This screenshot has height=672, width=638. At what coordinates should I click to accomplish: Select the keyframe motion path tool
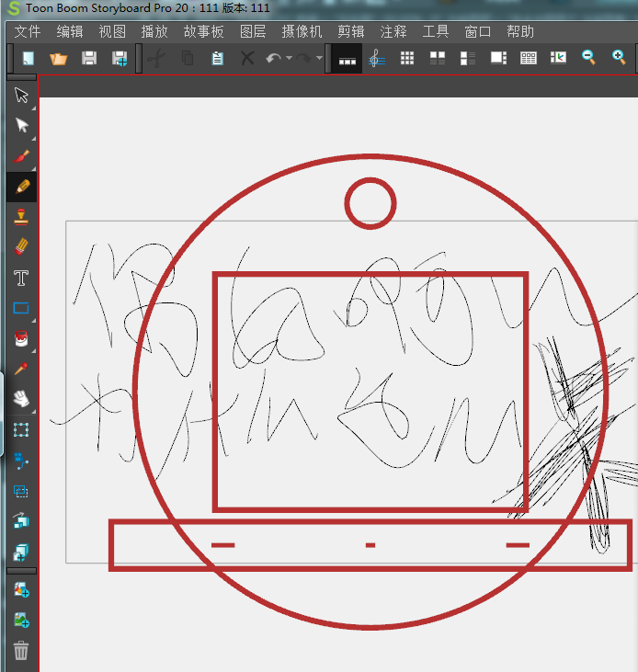point(21,461)
